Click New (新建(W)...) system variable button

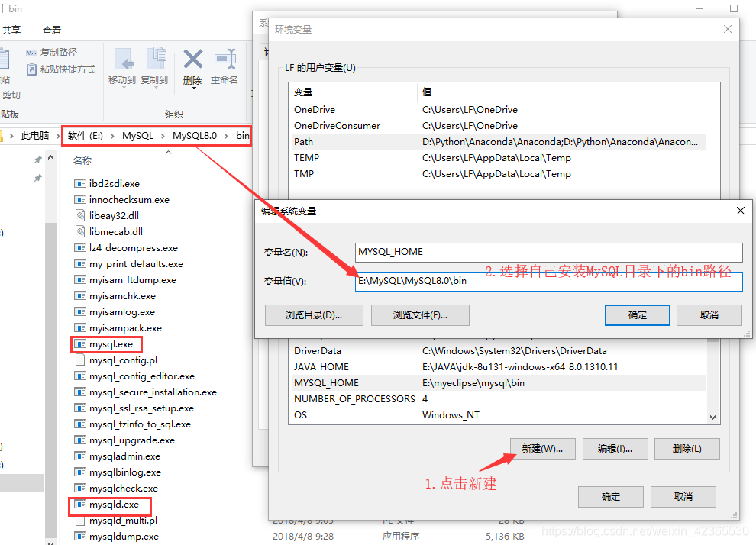tap(542, 449)
